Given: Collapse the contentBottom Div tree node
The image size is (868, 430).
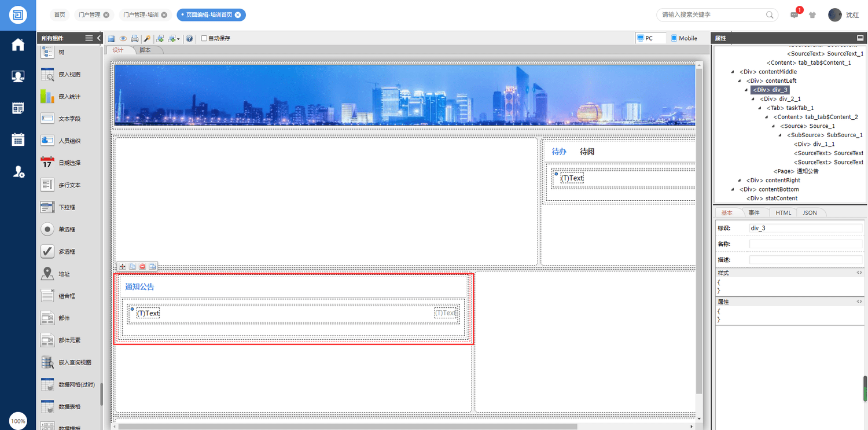Looking at the screenshot, I should pos(733,189).
